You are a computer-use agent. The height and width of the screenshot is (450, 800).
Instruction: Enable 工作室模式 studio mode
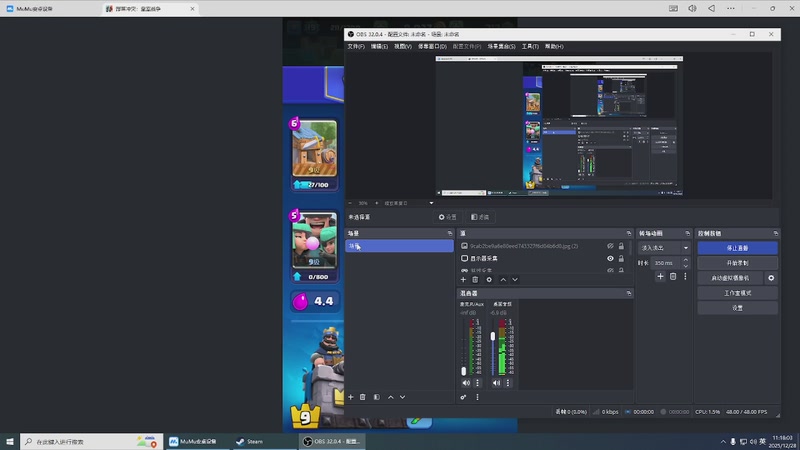click(737, 293)
